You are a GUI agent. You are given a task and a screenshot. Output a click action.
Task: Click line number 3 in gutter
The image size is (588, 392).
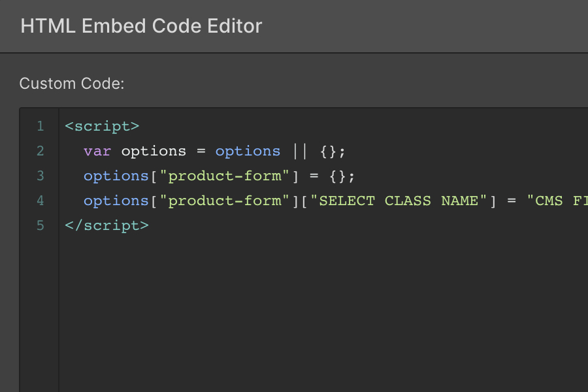point(41,176)
